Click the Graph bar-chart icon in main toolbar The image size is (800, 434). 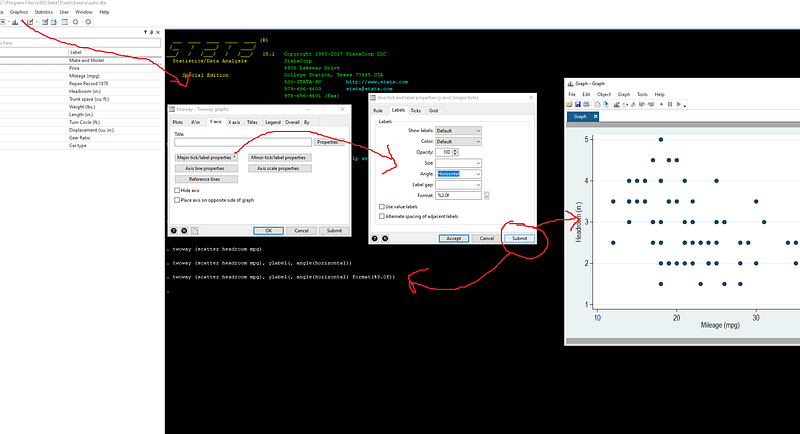coord(15,22)
